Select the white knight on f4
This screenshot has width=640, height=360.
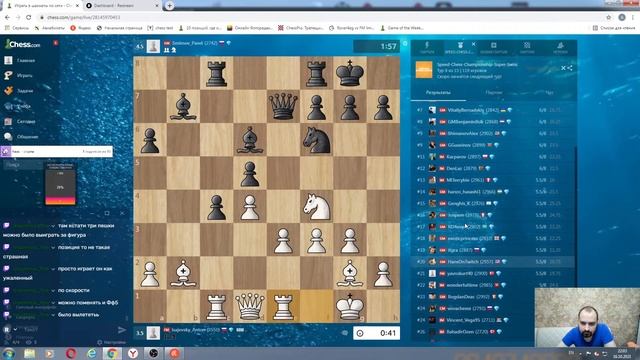(x=316, y=206)
